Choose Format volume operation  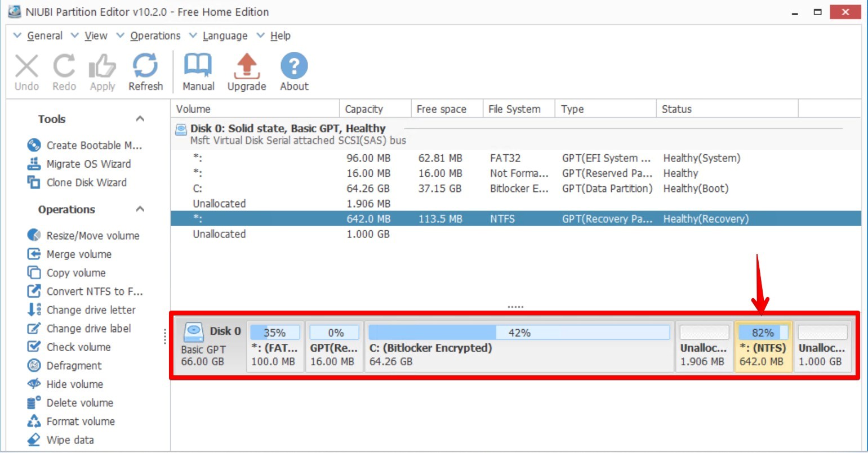(71, 421)
